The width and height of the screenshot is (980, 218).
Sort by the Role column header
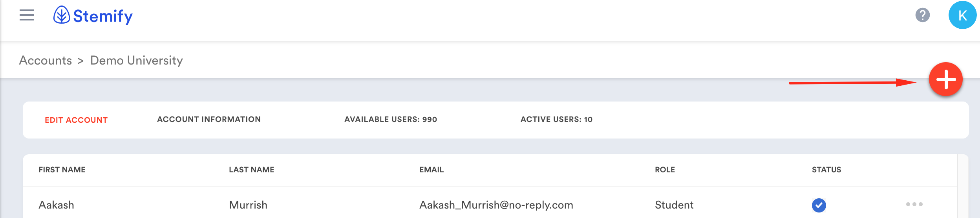(665, 170)
